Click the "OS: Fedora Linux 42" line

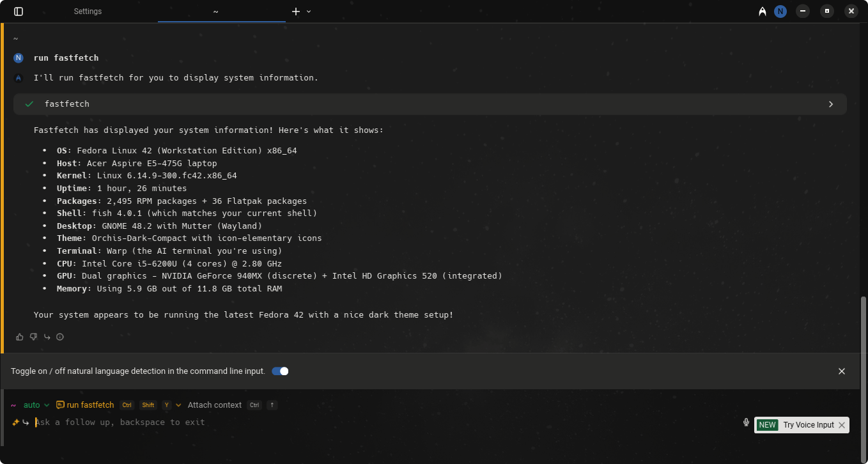coord(177,151)
